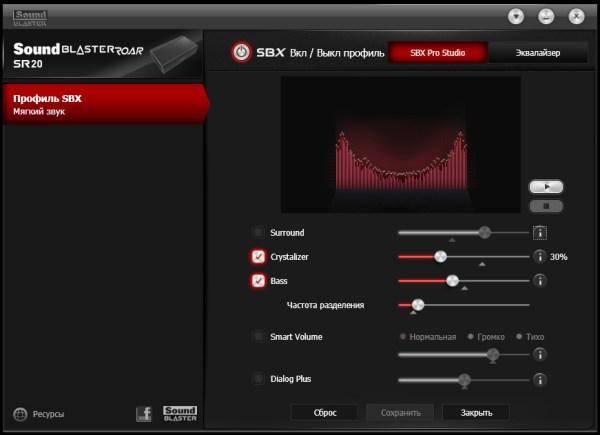
Task: Toggle the SBX profile power button
Action: [x=241, y=52]
